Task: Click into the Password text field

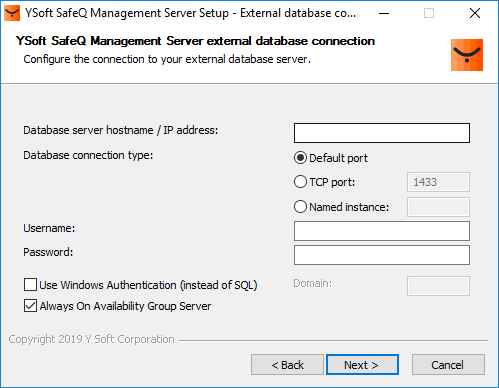Action: tap(382, 255)
